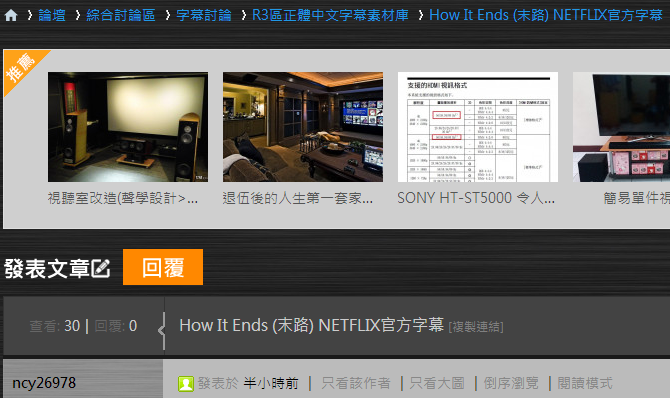Open R3區正體中文字幕素材庫 breadcrumb link
670x398 pixels.
(330, 15)
